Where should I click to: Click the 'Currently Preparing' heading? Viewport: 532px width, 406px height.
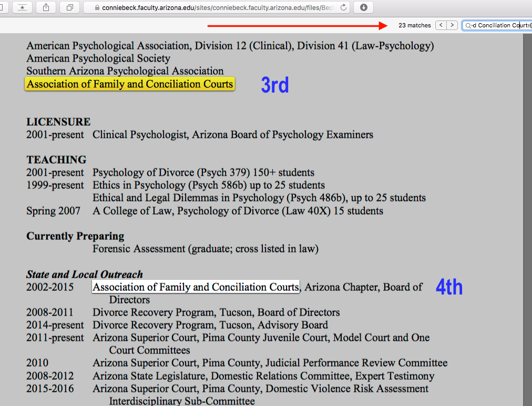point(75,236)
